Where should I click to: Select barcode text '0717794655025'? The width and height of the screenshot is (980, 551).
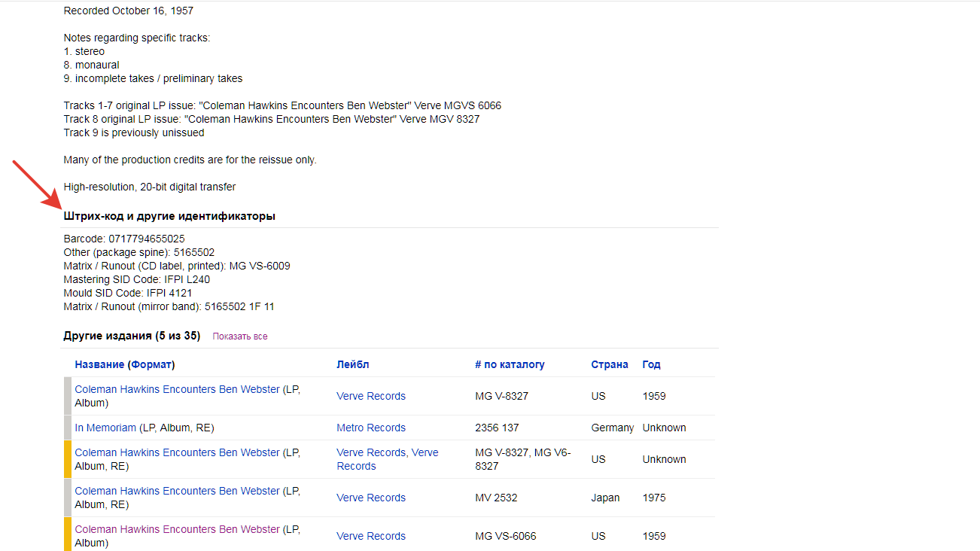[147, 239]
